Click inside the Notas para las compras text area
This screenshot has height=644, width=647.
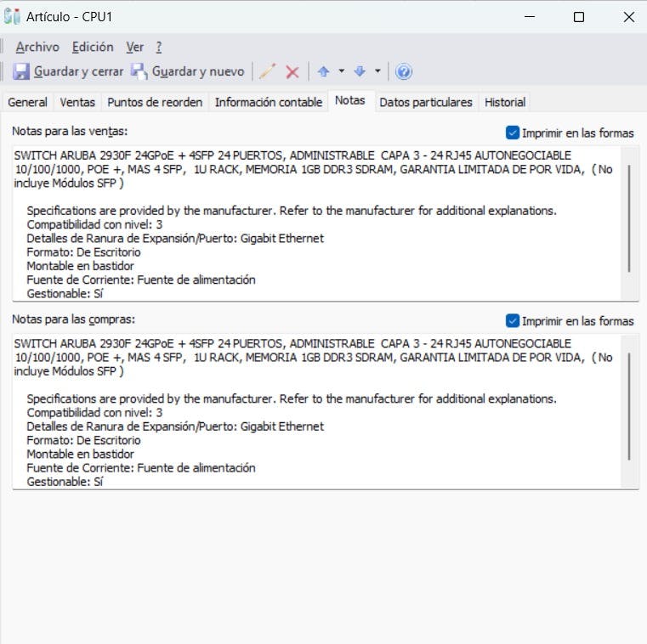316,411
